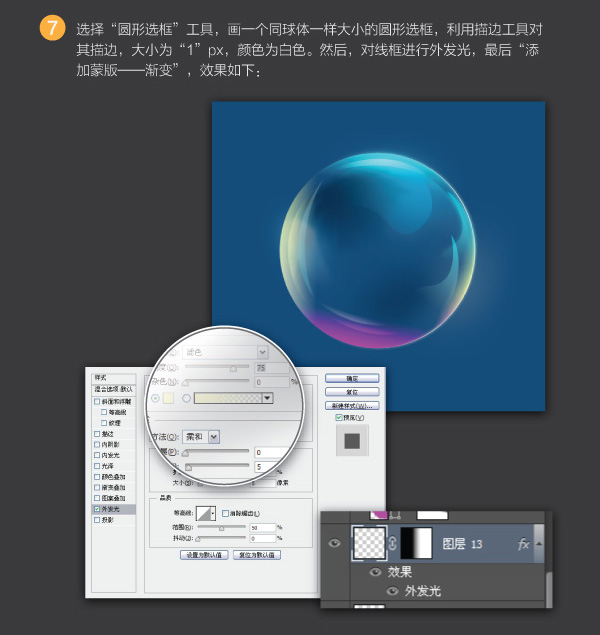Open the glow gradient picker dropdown arrow
Viewport: 600px width, 635px height.
point(267,398)
